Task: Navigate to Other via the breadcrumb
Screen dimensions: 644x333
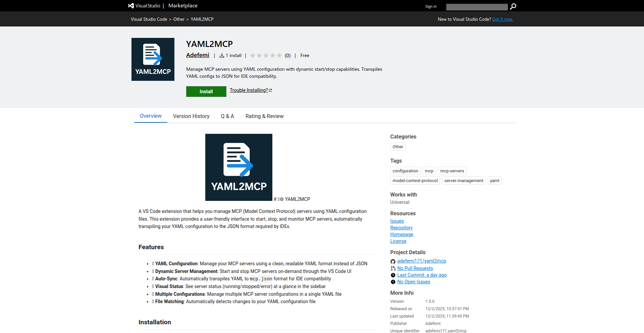Action: coord(179,19)
